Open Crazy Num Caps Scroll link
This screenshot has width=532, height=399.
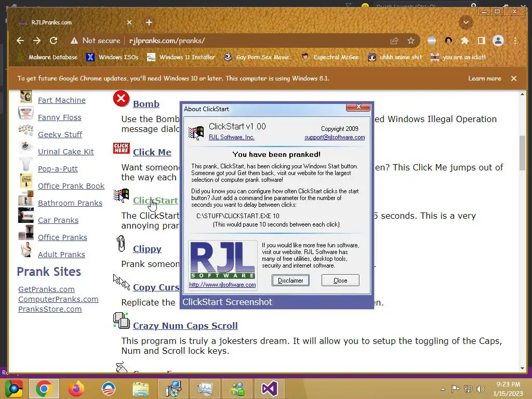point(185,326)
